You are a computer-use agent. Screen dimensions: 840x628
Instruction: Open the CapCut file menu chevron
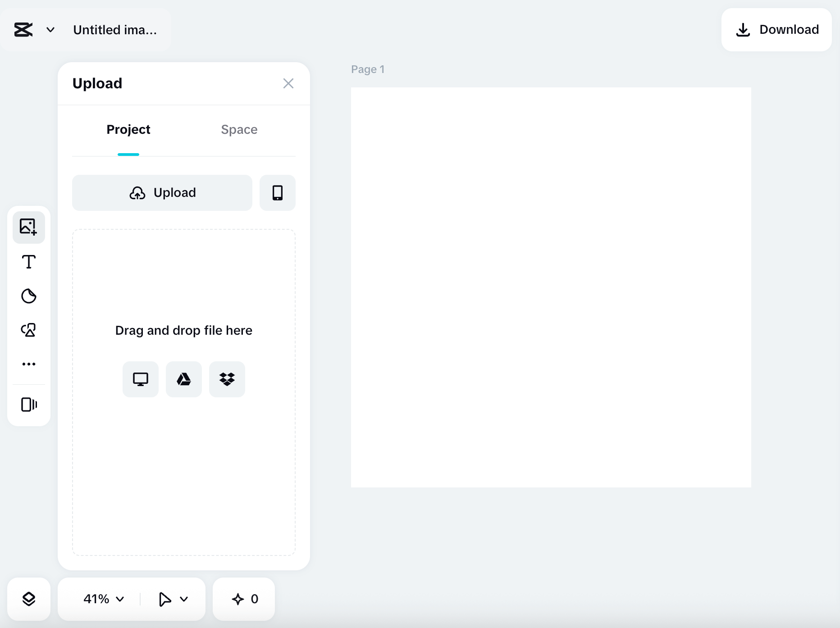50,30
